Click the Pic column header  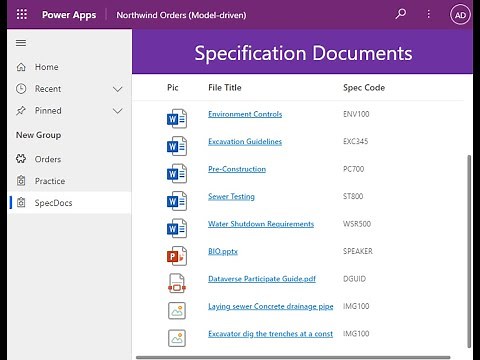coord(173,87)
